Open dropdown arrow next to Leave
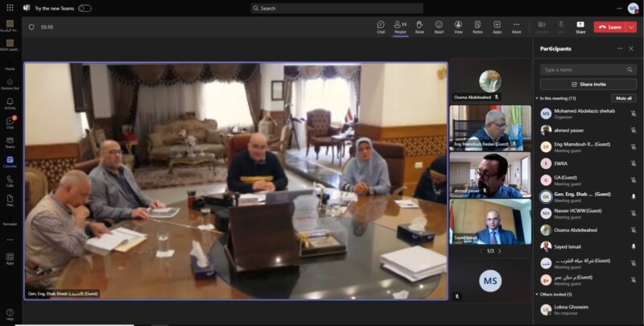 pyautogui.click(x=631, y=27)
